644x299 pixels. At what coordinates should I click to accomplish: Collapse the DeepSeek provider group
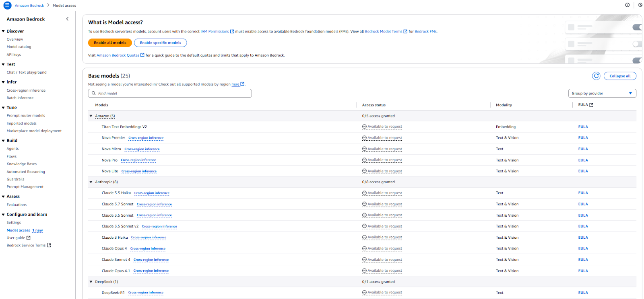click(91, 282)
